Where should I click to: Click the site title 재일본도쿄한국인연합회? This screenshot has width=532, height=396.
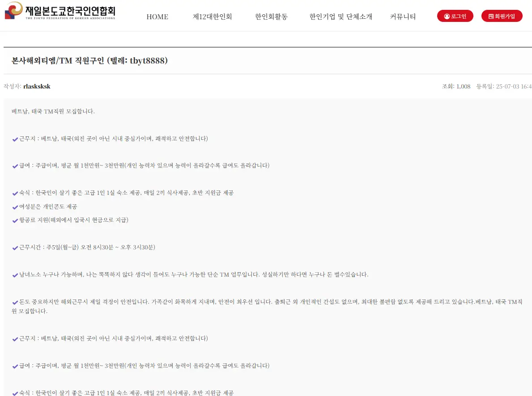pyautogui.click(x=70, y=11)
